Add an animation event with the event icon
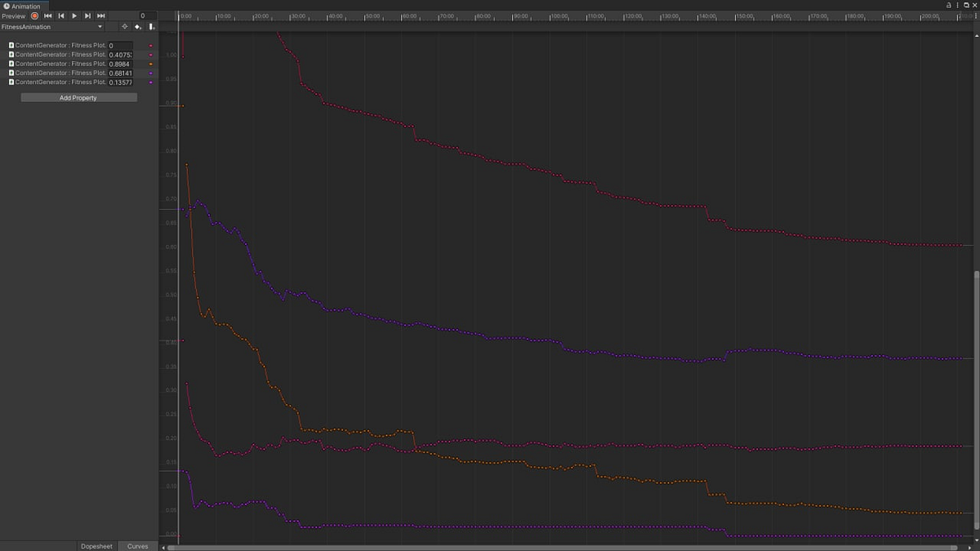The width and height of the screenshot is (980, 551). pos(151,26)
